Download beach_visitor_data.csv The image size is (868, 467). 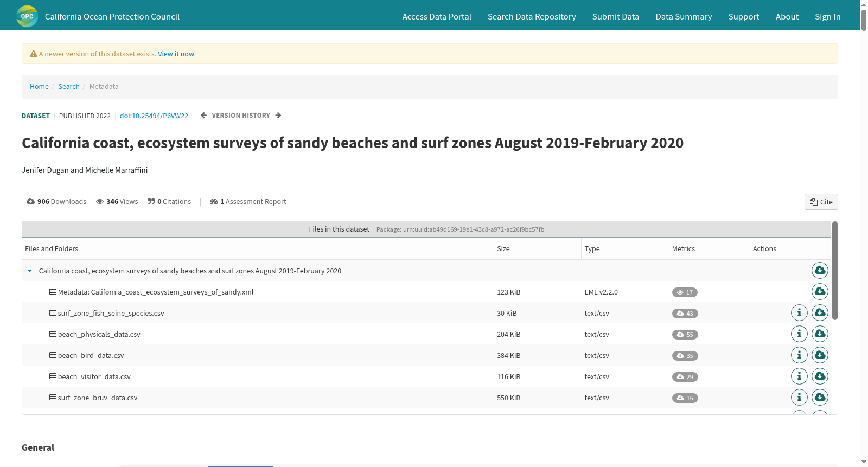[820, 376]
